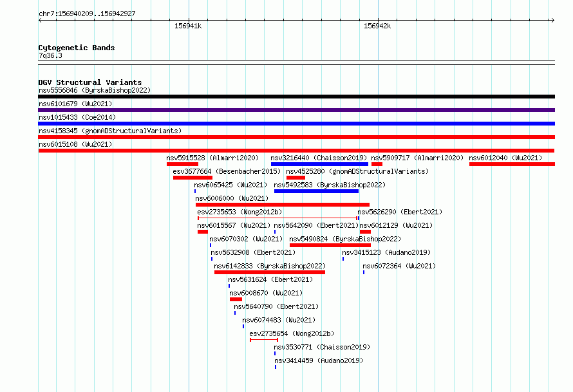
Task: Click the red esv3677664 variant bar
Action: [x=193, y=178]
